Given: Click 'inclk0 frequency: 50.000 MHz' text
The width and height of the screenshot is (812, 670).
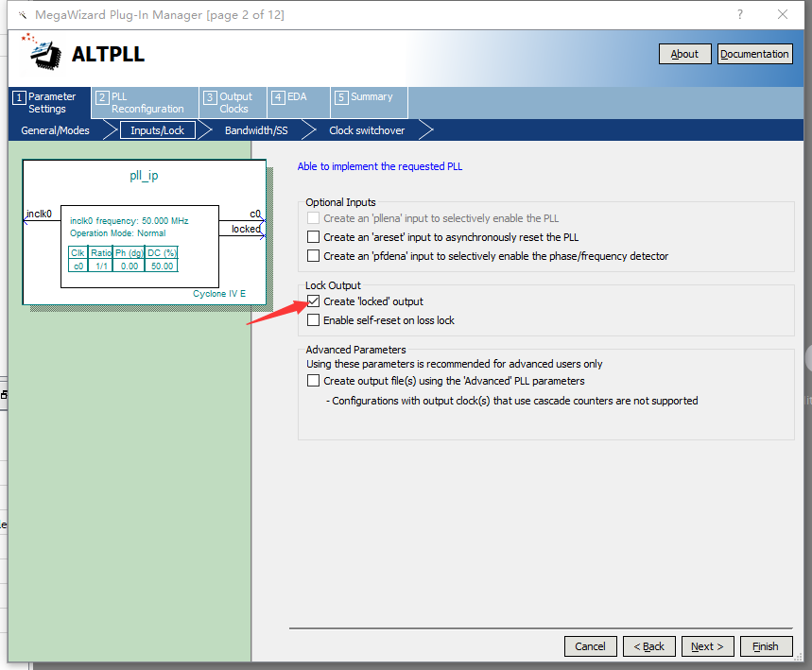Looking at the screenshot, I should (x=130, y=220).
